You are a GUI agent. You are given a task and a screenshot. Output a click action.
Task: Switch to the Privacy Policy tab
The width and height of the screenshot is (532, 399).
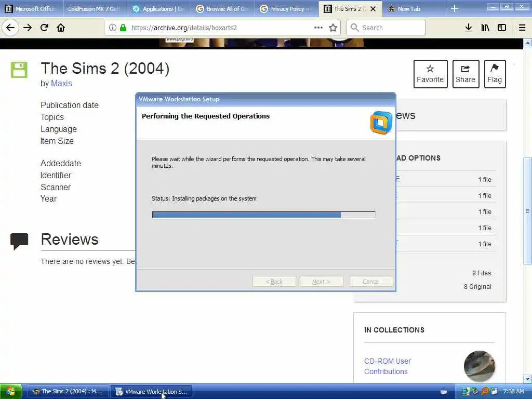286,9
